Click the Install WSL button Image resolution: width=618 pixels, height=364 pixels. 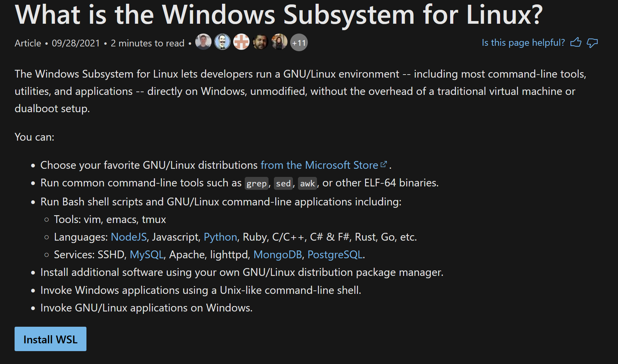tap(51, 339)
